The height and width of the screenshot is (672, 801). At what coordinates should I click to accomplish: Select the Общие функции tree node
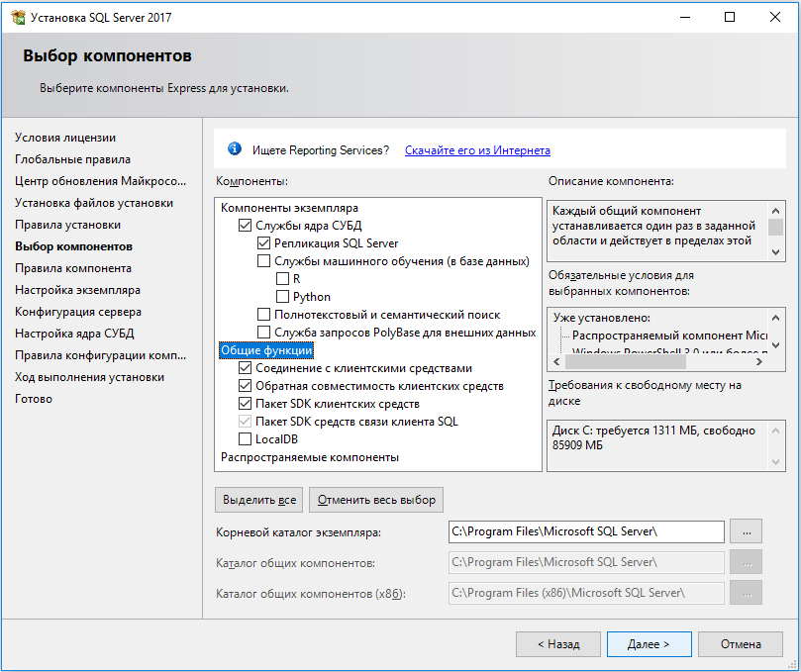pyautogui.click(x=266, y=350)
